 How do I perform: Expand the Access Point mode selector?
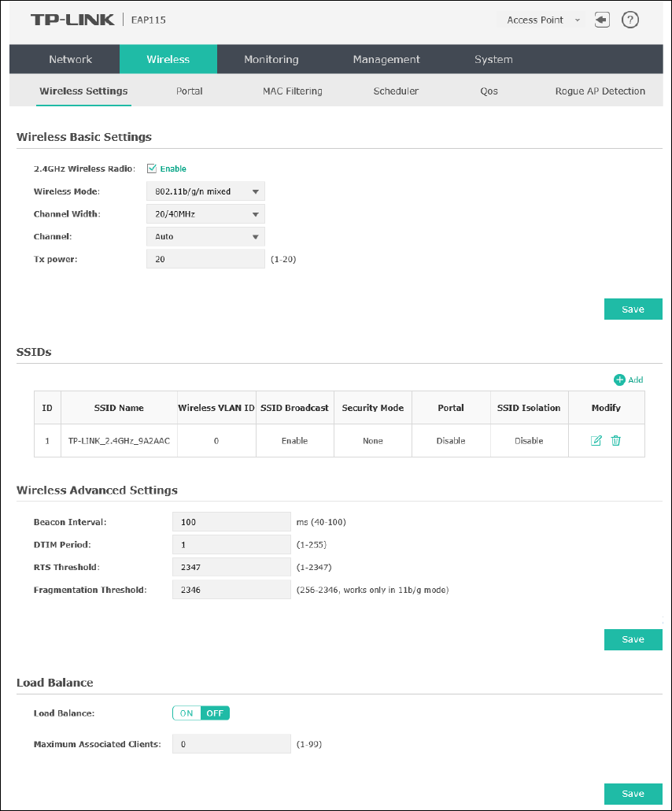(543, 20)
